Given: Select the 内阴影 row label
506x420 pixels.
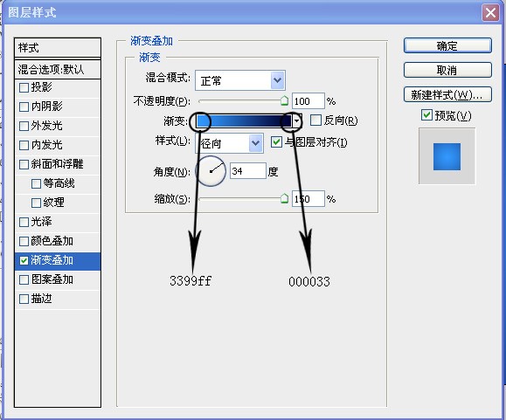Looking at the screenshot, I should tap(47, 107).
